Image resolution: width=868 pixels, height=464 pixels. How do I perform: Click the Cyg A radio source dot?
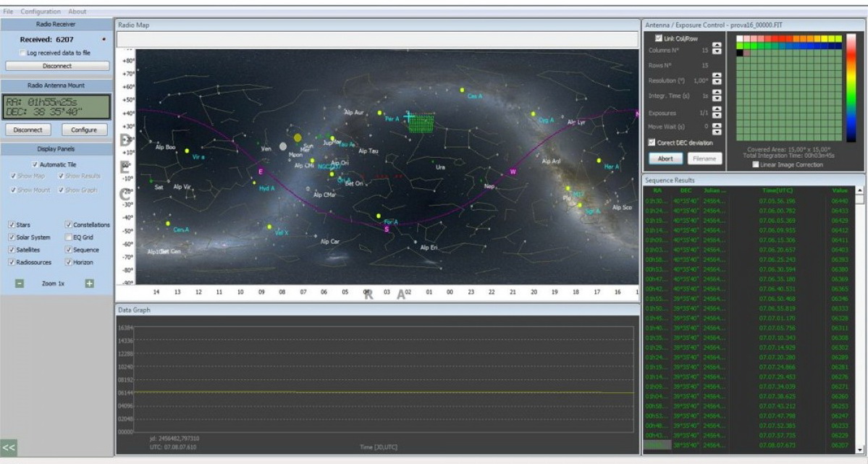533,114
